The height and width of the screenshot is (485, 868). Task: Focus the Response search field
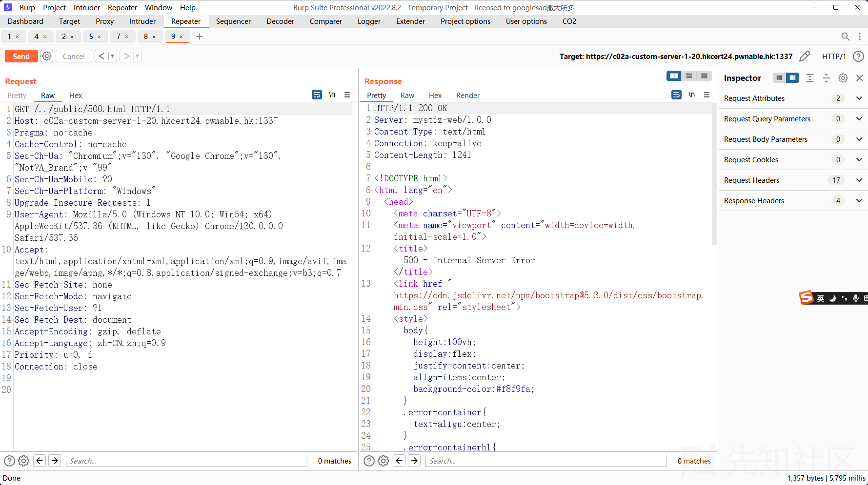(546, 461)
